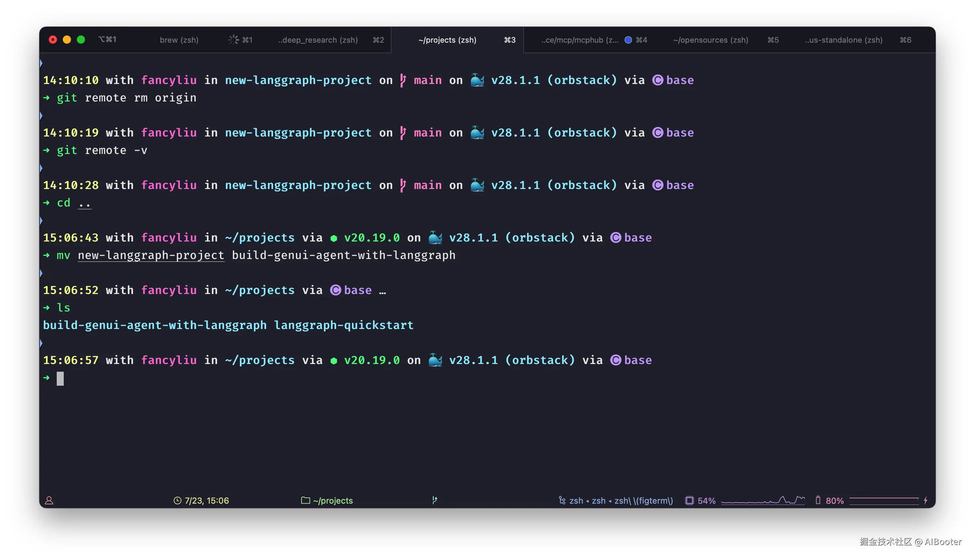Viewport: 975px width, 560px height.
Task: Click the terminal cursor at the prompt
Action: pyautogui.click(x=60, y=378)
